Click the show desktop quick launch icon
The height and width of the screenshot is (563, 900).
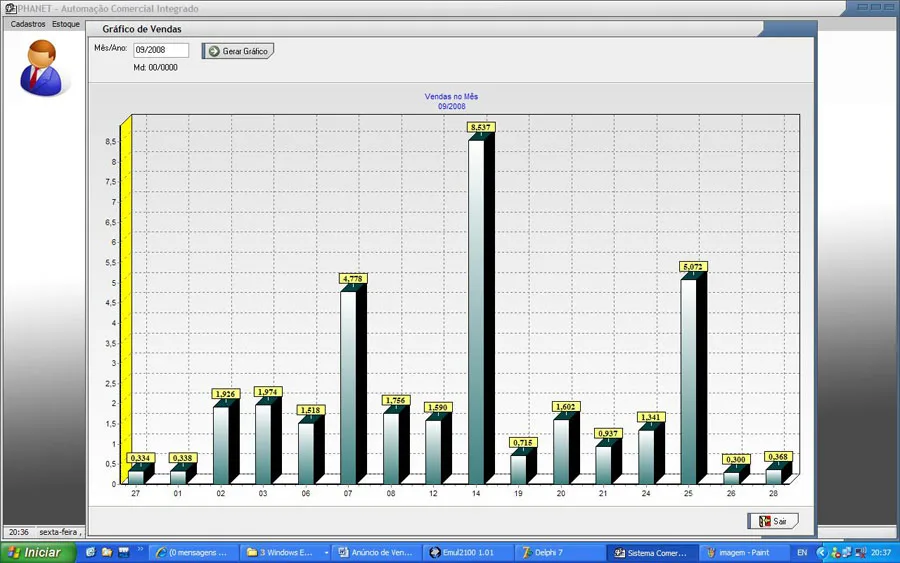pos(123,552)
